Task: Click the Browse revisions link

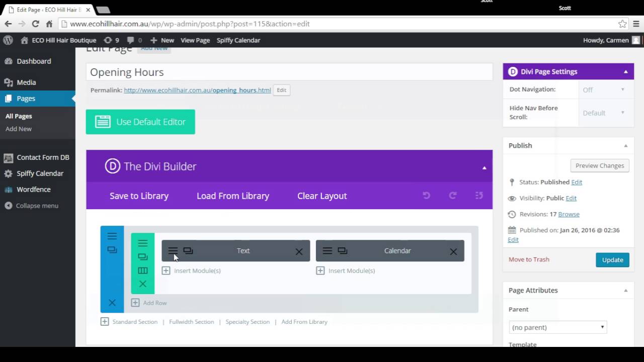Action: click(569, 214)
